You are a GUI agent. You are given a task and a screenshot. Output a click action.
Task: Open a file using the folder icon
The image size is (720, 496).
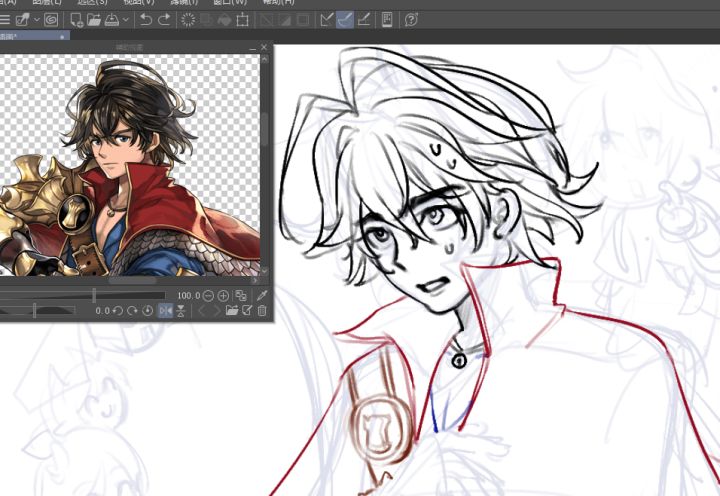tap(94, 20)
